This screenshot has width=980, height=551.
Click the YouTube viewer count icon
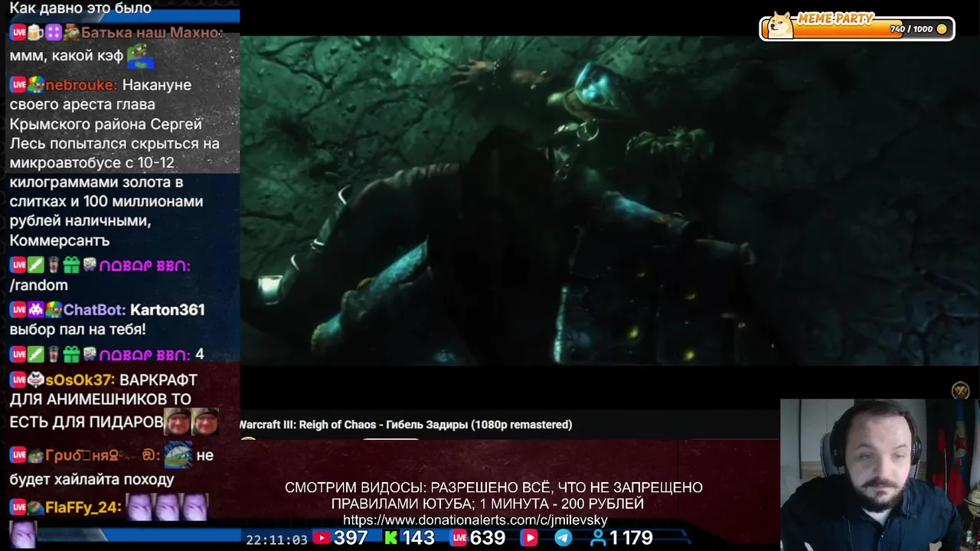pyautogui.click(x=322, y=538)
